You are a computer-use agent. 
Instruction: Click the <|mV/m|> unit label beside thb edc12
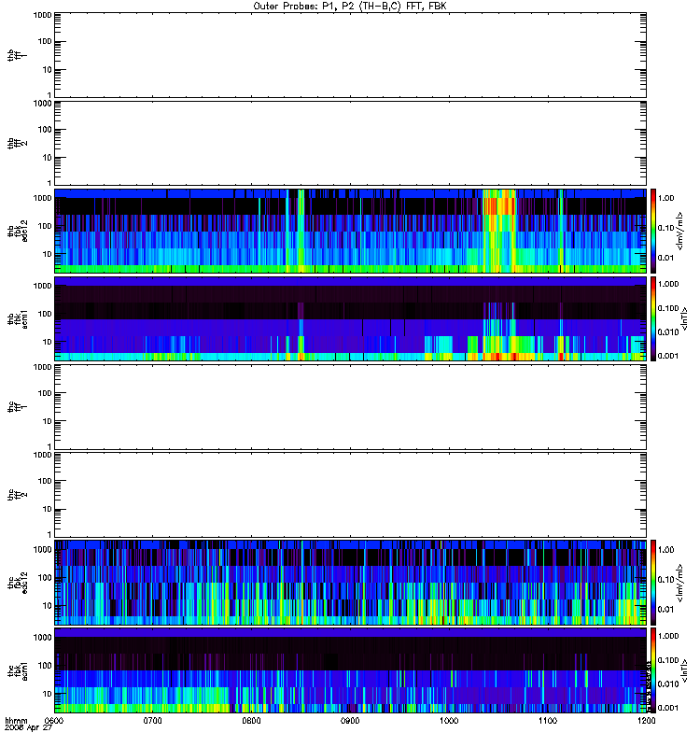click(x=680, y=231)
